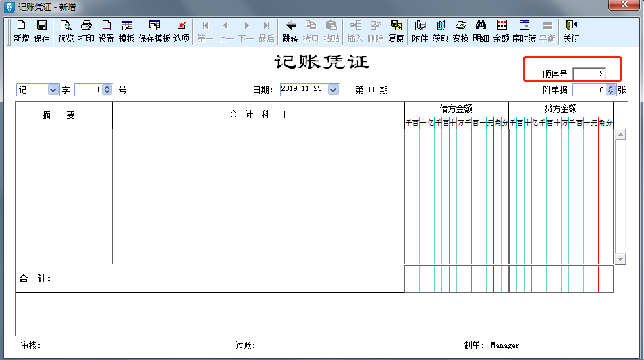Image resolution: width=644 pixels, height=360 pixels.
Task: Decrease the 附单据 count stepper
Action: coord(611,92)
